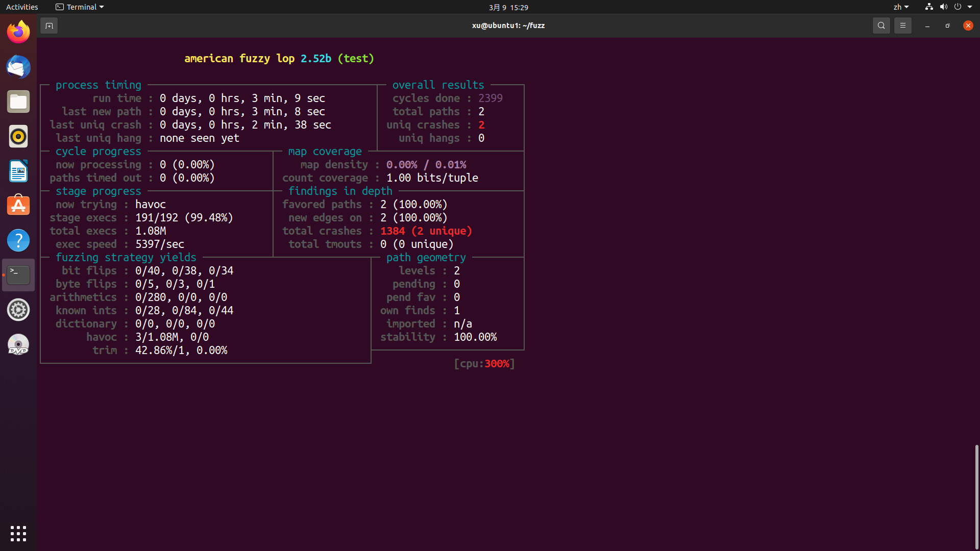The image size is (980, 551).
Task: Open Ubuntu Software store icon
Action: point(18,206)
